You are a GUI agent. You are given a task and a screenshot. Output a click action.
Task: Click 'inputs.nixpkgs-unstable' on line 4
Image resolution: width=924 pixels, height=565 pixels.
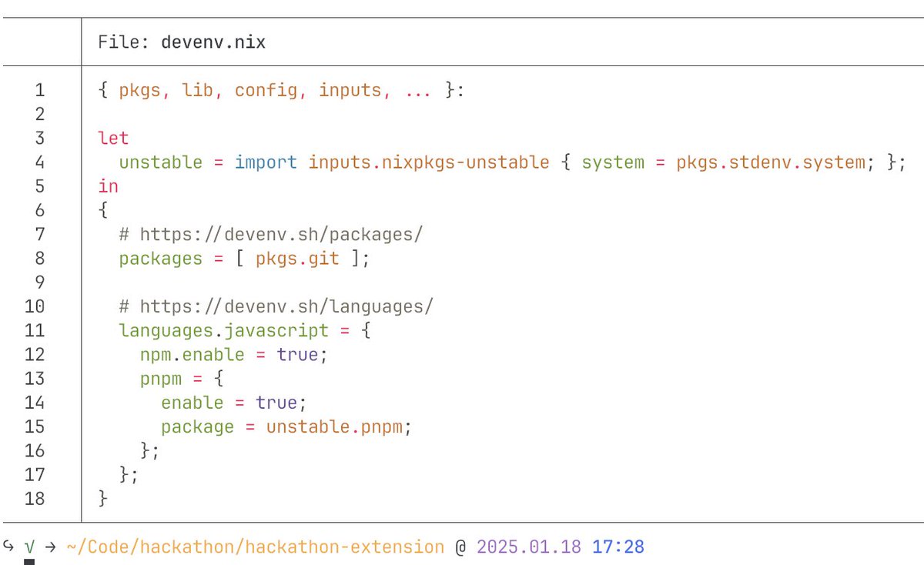(x=429, y=162)
